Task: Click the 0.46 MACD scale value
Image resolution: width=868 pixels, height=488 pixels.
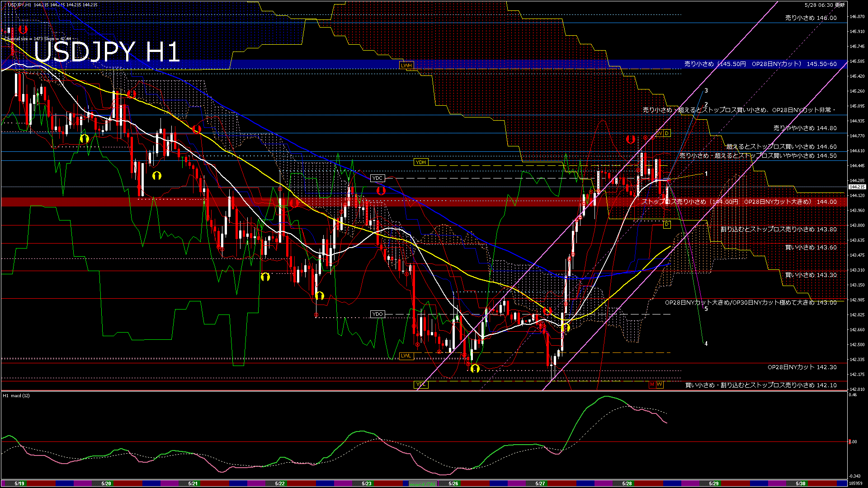Action: point(853,395)
